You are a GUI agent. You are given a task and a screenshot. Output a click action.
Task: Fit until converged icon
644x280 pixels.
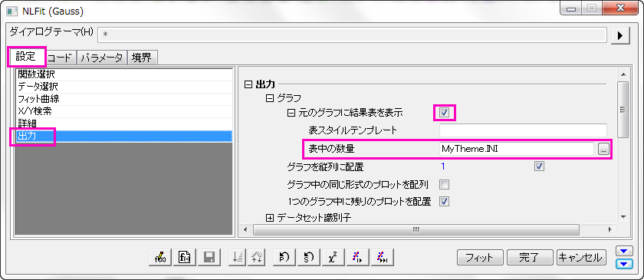point(383,258)
